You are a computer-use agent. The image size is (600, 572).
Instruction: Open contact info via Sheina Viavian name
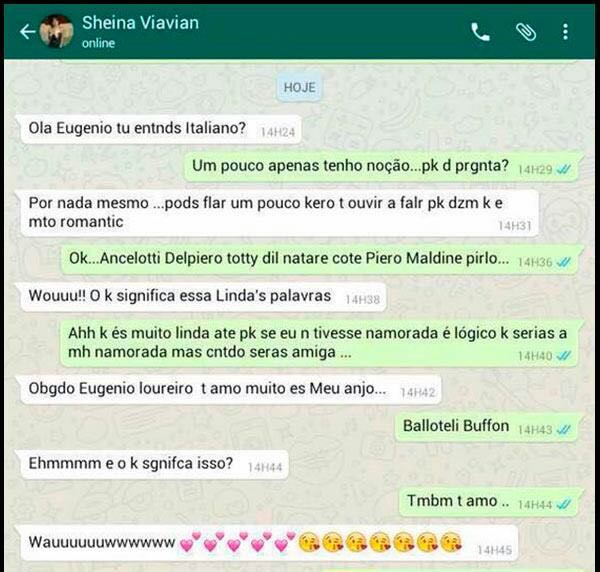tap(140, 23)
